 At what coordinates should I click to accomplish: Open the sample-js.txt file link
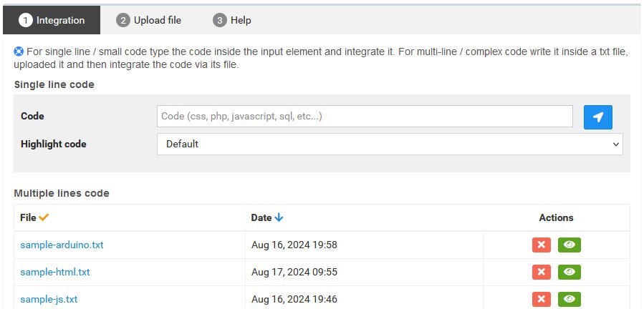pos(49,299)
